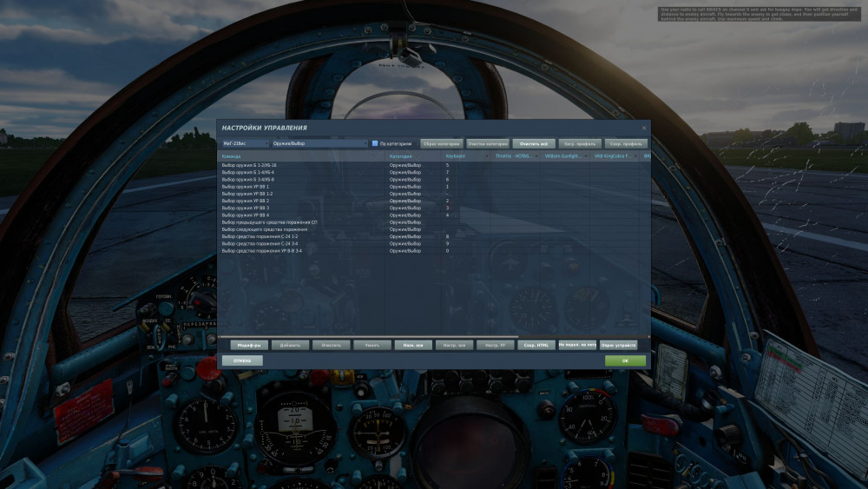Open the МиГ-21бис aircraft dropdown
Viewport: 868px width, 489px height.
pyautogui.click(x=245, y=143)
